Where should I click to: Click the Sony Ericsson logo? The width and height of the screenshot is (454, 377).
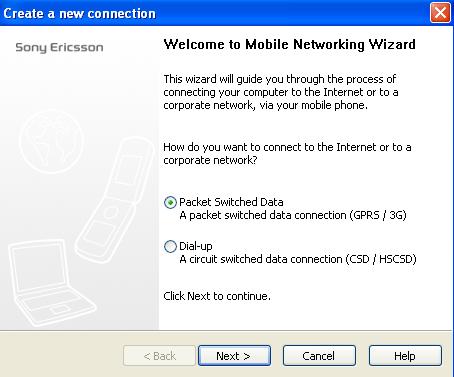59,47
